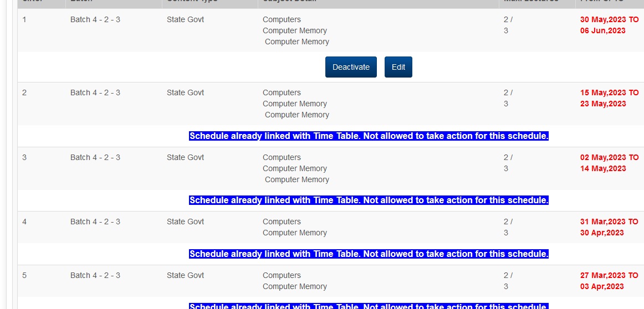Select the Computer Memory subject in row 4
This screenshot has height=309, width=644.
click(294, 233)
